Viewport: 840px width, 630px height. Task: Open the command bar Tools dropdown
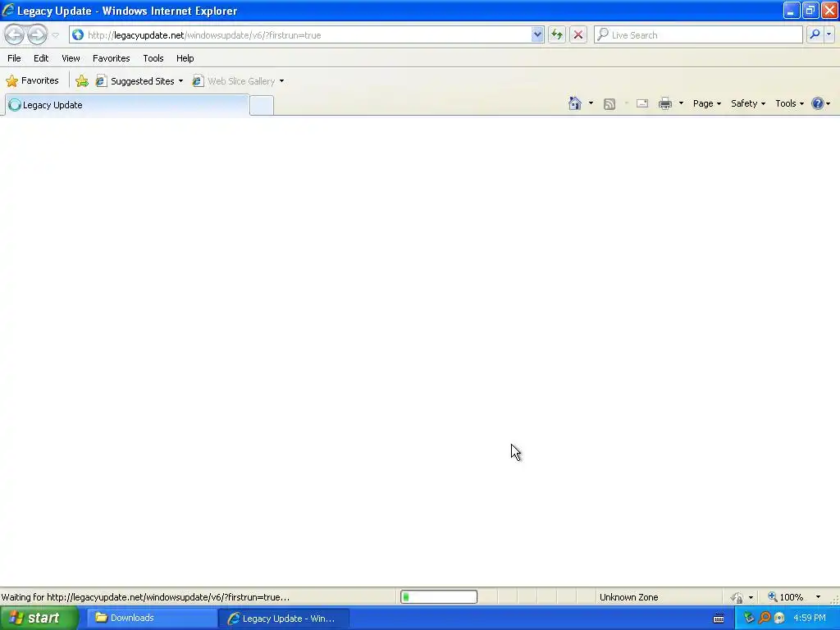tap(790, 103)
